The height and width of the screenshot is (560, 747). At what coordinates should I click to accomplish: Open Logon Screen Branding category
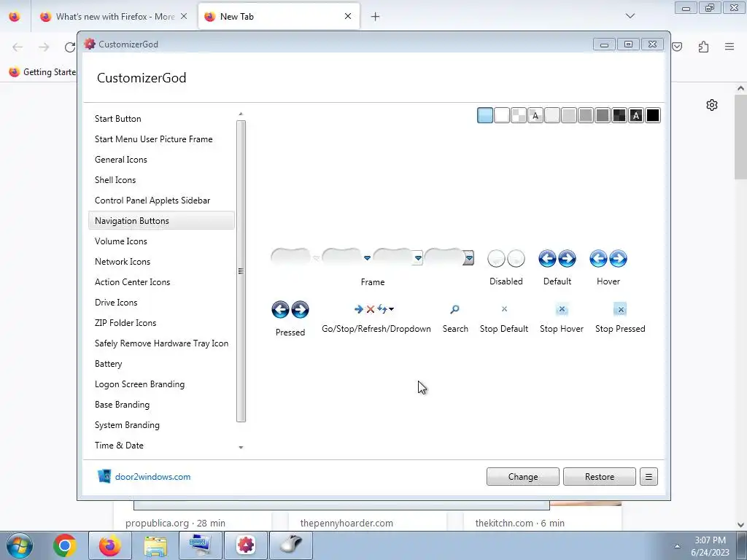161,384
